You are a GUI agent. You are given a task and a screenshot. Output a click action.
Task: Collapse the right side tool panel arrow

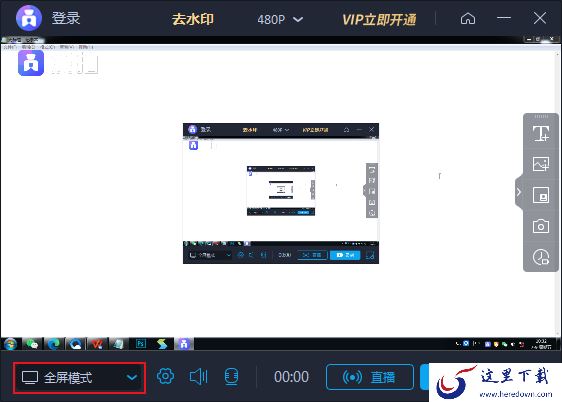click(519, 192)
